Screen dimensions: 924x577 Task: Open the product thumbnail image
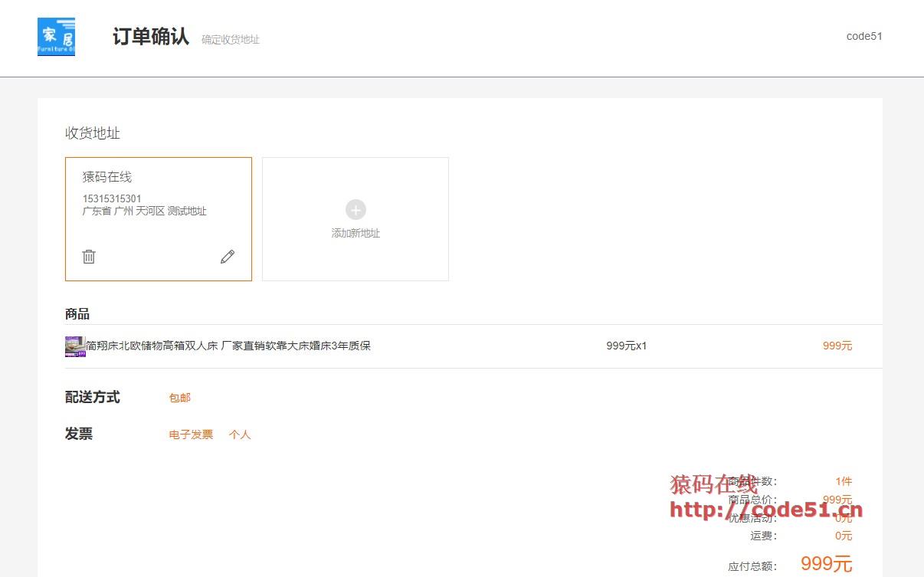pyautogui.click(x=75, y=346)
